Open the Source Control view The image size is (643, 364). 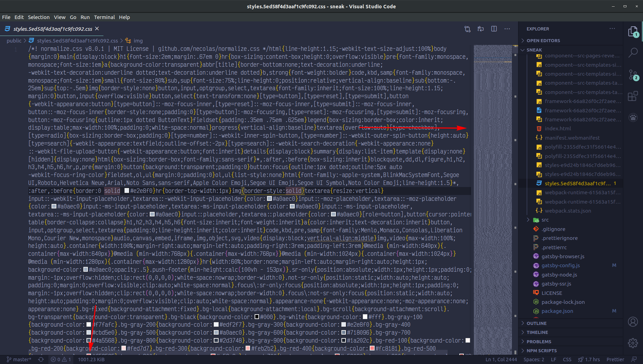(633, 74)
